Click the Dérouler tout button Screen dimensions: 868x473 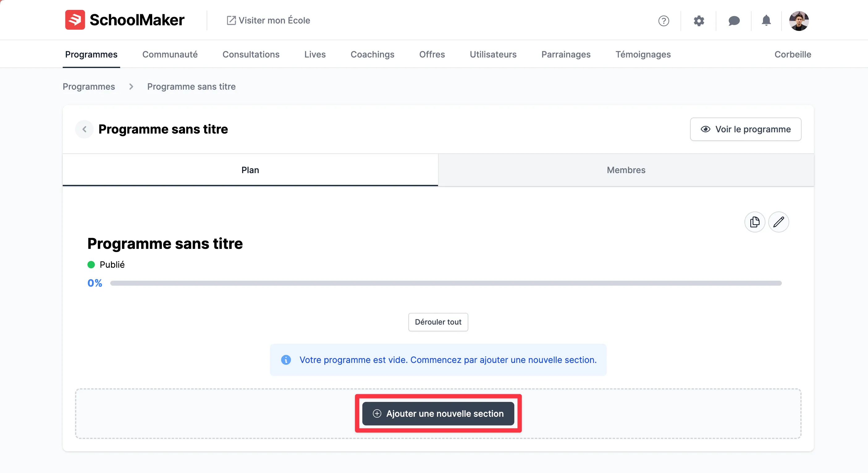(x=438, y=322)
